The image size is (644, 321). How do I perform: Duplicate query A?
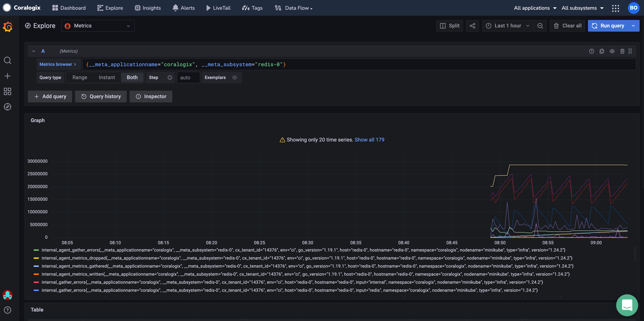click(602, 51)
